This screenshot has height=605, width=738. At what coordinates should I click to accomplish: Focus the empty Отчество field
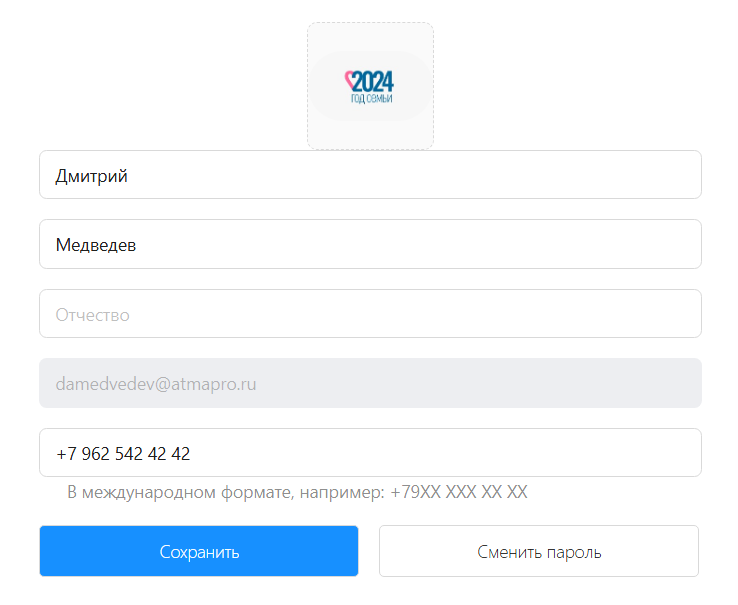(x=370, y=314)
